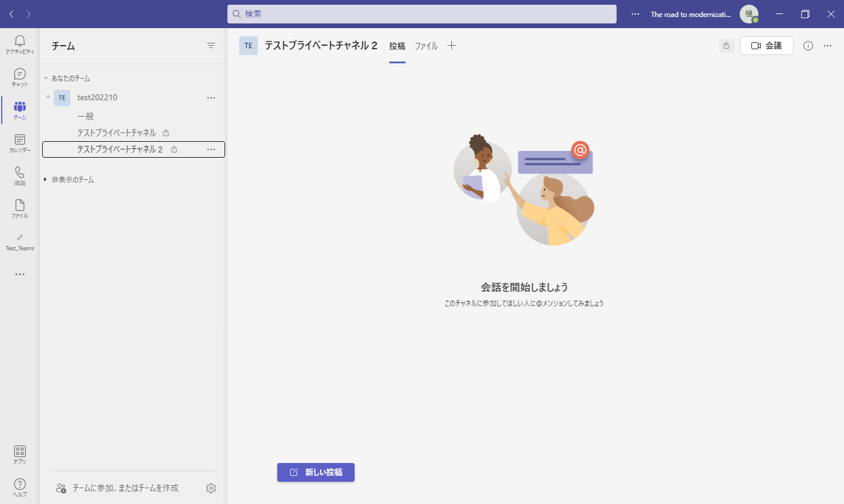Open Chat (チャット) in the sidebar
Screen dimensions: 844x504
20,77
